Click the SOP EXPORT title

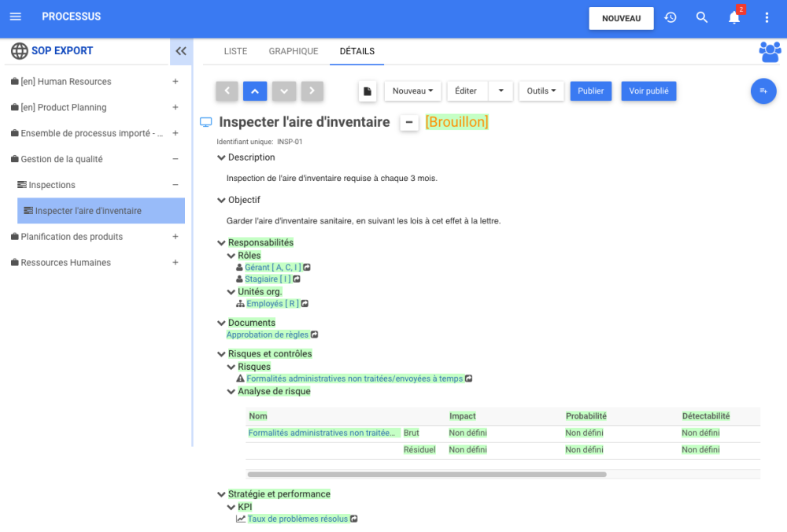(62, 50)
